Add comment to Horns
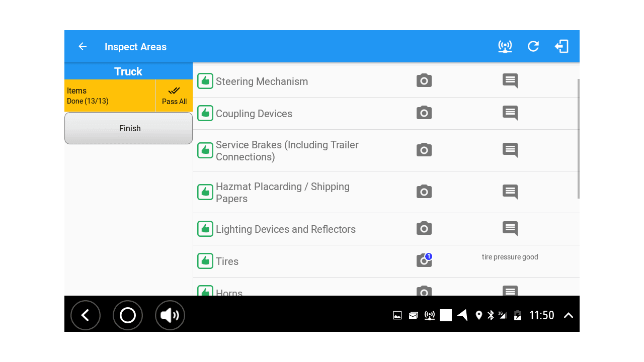 pos(510,291)
